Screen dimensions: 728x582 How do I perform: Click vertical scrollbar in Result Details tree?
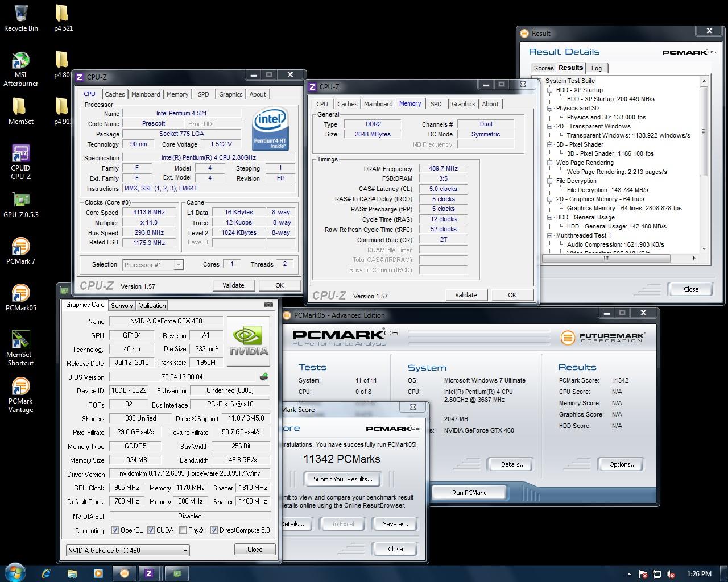coord(704,131)
